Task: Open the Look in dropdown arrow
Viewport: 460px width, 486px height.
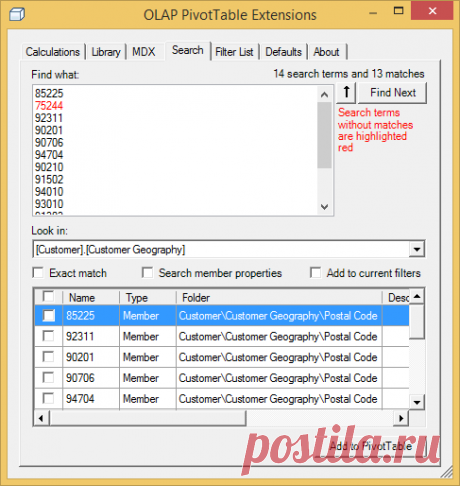Action: [x=417, y=249]
